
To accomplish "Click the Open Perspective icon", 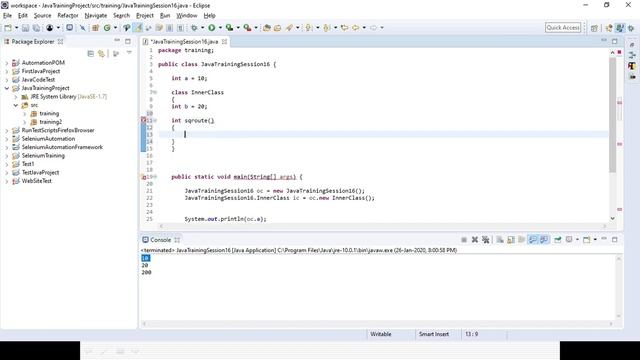I will pyautogui.click(x=594, y=28).
